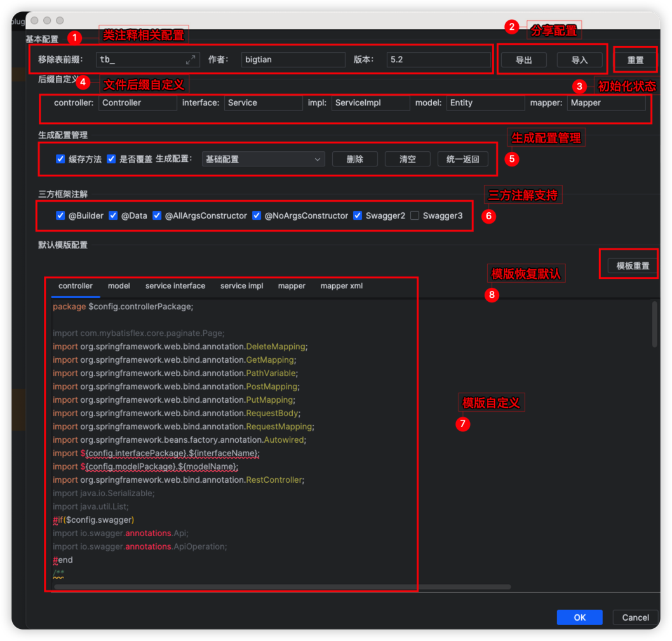Image resolution: width=672 pixels, height=641 pixels.
Task: Click the mybatisflex Page import line
Action: (x=138, y=333)
